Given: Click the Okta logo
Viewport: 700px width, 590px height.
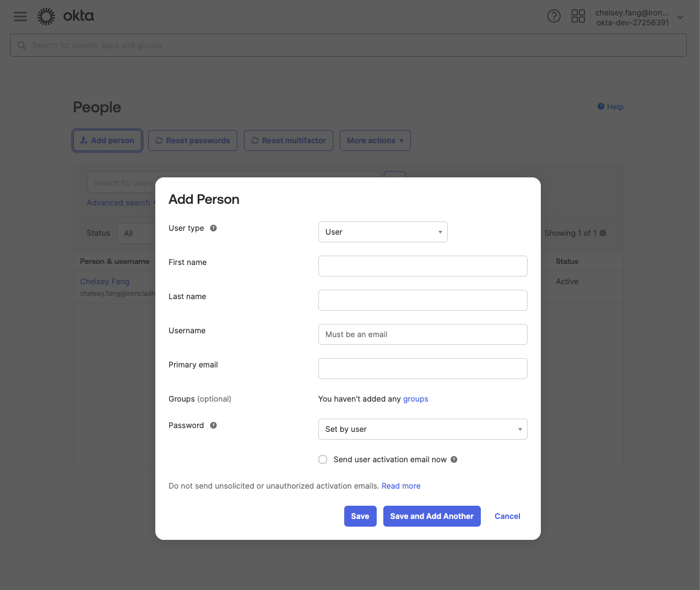Looking at the screenshot, I should pos(66,17).
